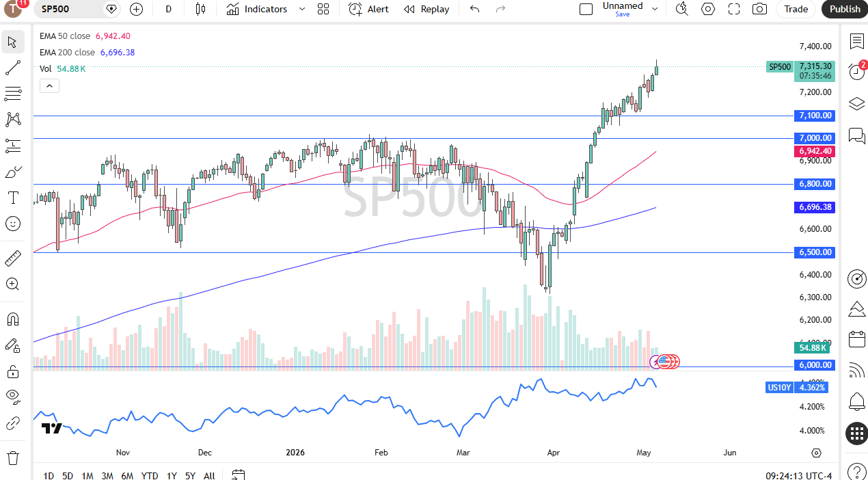Open the emoji icons tool
This screenshot has width=868, height=480.
pos(12,224)
